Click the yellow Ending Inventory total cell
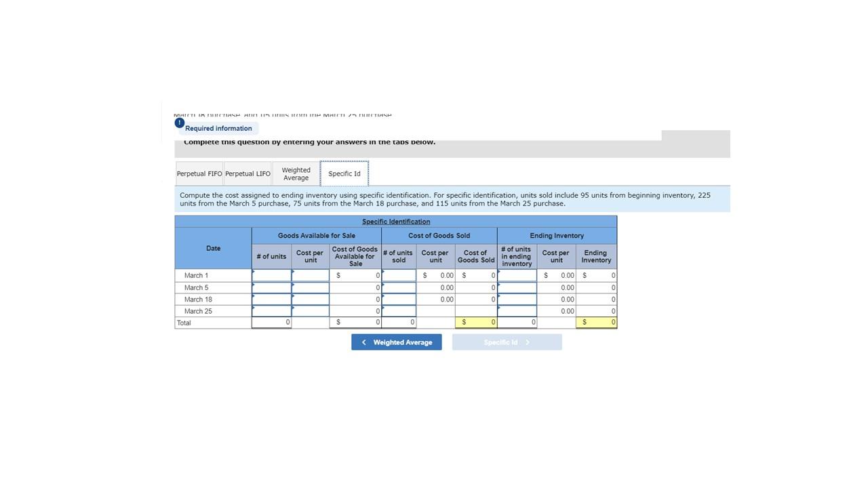This screenshot has height=488, width=868. coord(596,323)
